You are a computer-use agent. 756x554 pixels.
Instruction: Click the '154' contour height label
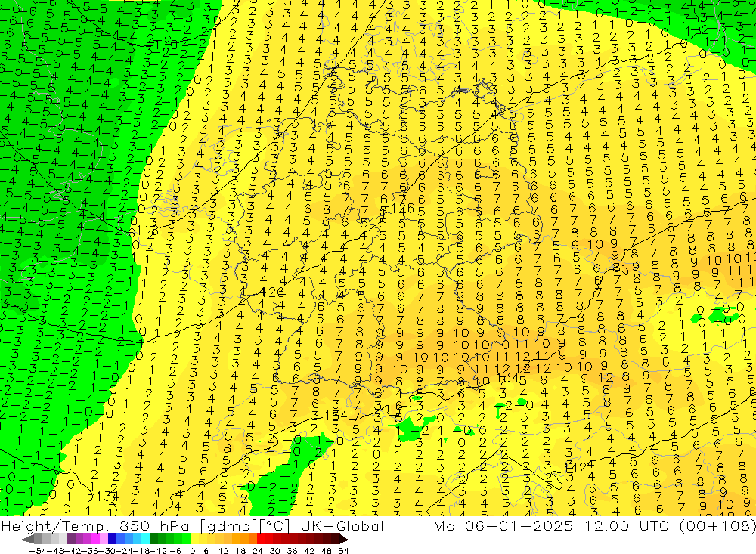pyautogui.click(x=336, y=416)
